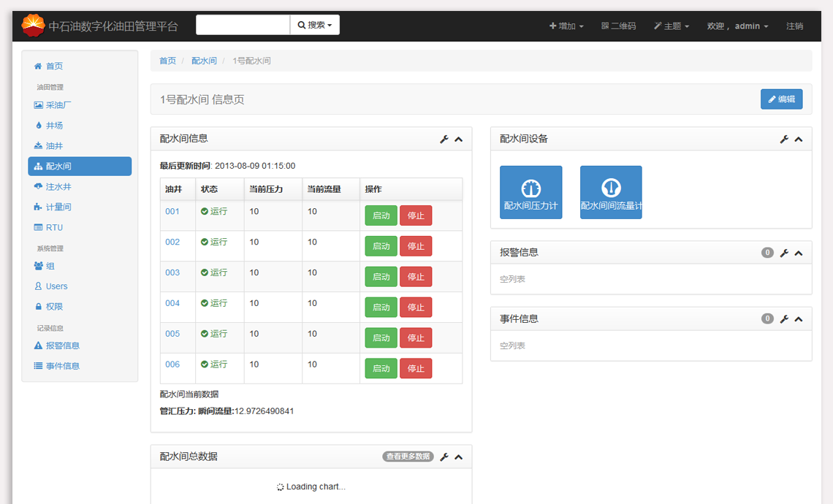Click the wrench icon in 事件信息 panel
Screen dimensions: 833x504
tap(784, 319)
